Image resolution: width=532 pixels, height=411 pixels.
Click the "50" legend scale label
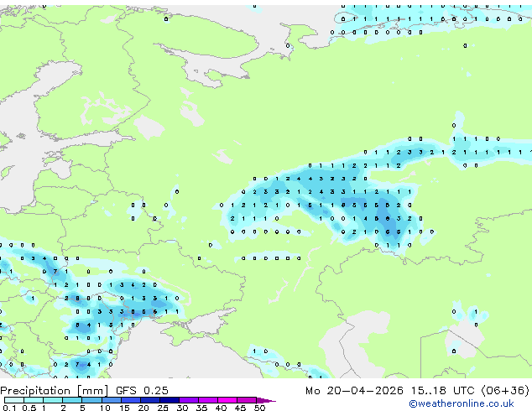click(x=259, y=408)
